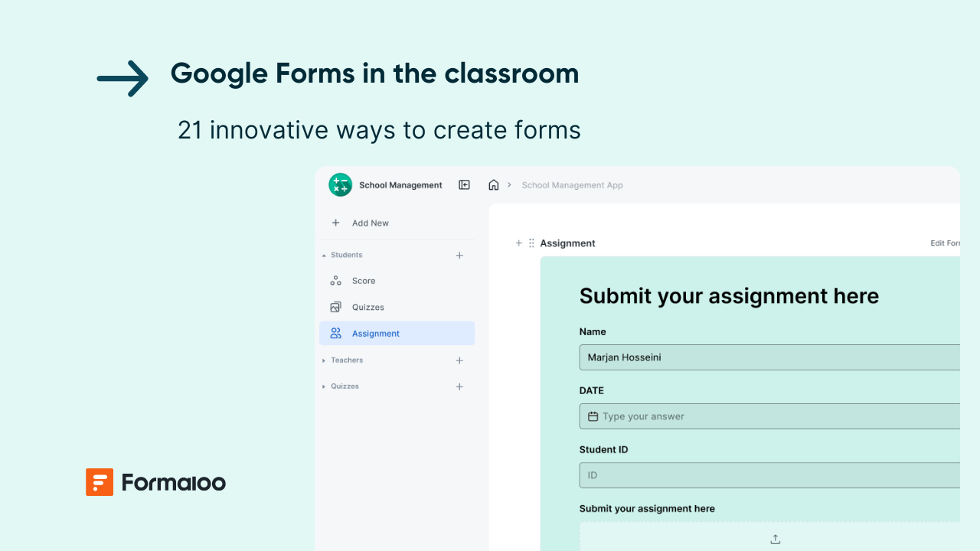
Task: Click the Score sidebar icon
Action: pyautogui.click(x=335, y=281)
